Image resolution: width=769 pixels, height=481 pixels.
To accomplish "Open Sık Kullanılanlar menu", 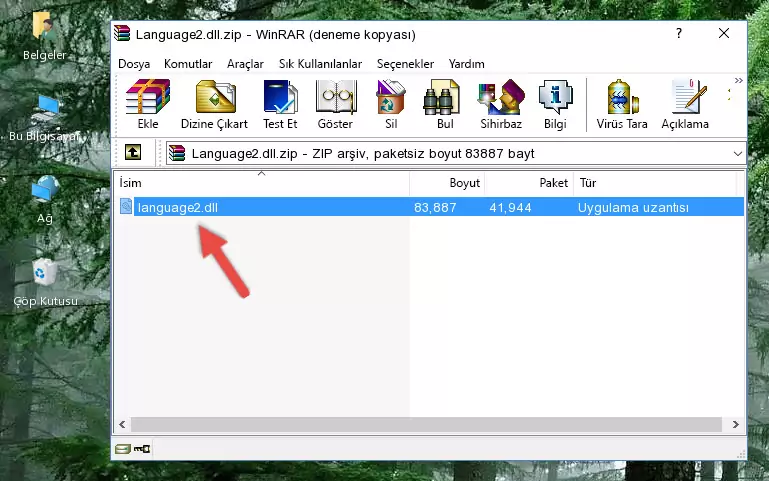I will (x=320, y=64).
